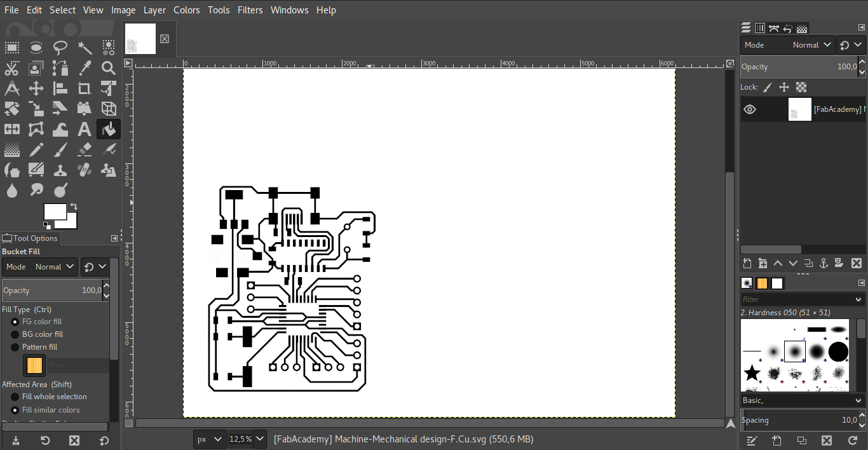868x450 pixels.
Task: Enable Pattern fill mode
Action: pyautogui.click(x=15, y=346)
